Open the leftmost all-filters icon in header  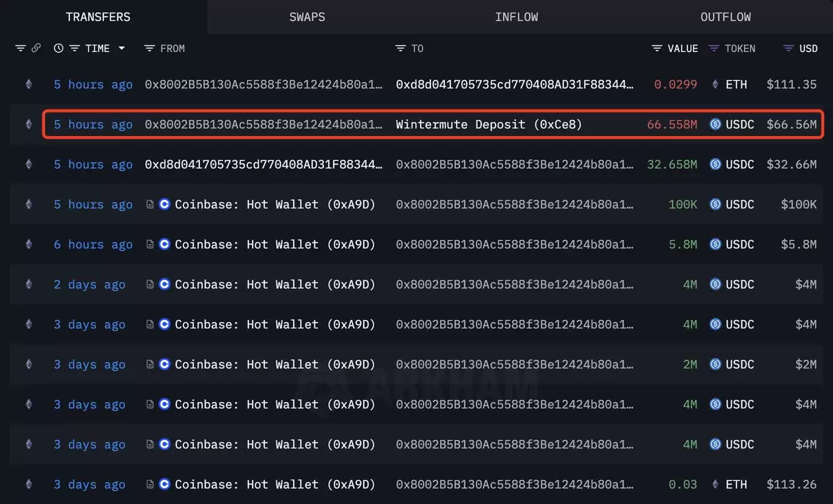tap(21, 49)
